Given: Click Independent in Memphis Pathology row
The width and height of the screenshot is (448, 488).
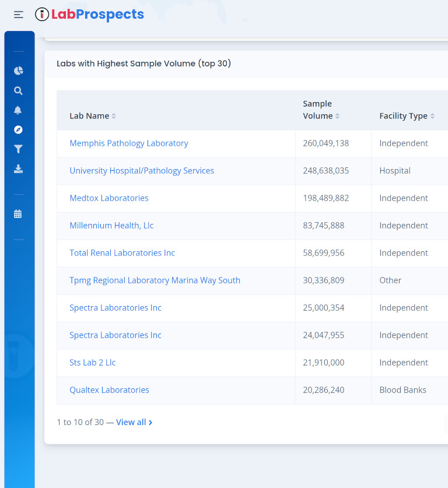Looking at the screenshot, I should coord(404,143).
